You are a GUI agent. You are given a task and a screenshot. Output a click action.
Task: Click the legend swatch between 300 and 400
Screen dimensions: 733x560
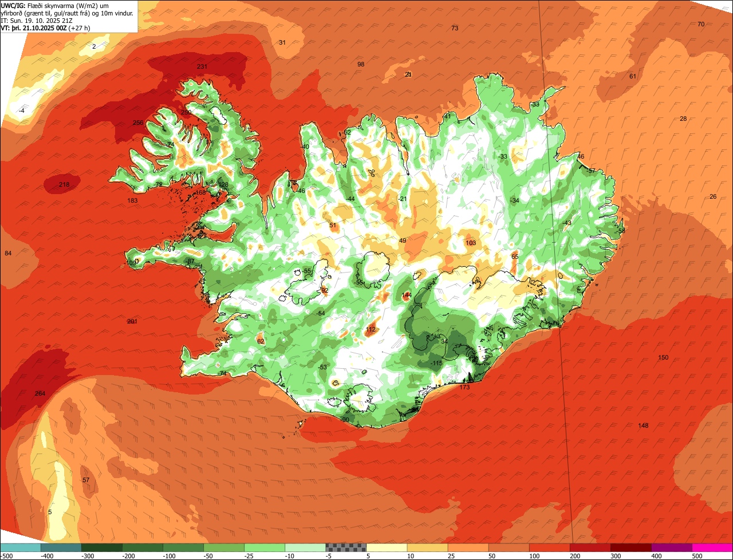[630, 547]
